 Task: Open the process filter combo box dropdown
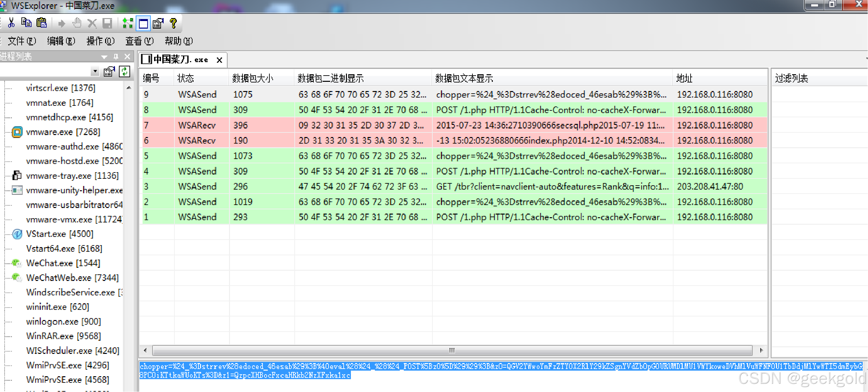(x=95, y=71)
